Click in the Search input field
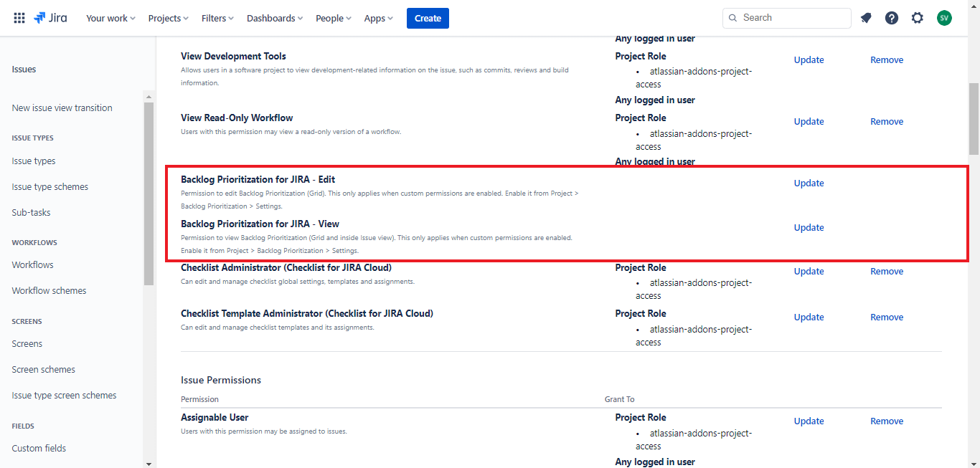Viewport: 980px width, 468px height. pos(793,18)
